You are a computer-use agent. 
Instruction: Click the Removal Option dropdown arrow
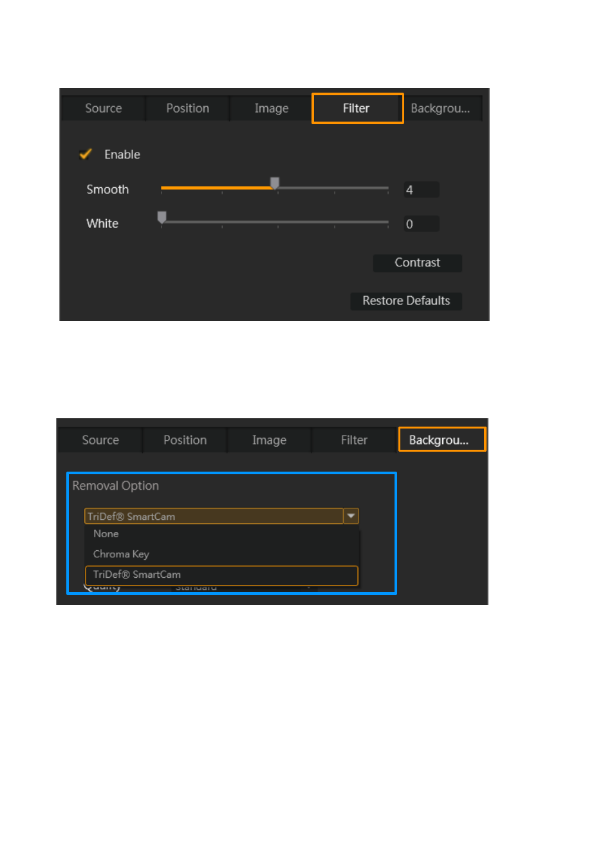[351, 516]
